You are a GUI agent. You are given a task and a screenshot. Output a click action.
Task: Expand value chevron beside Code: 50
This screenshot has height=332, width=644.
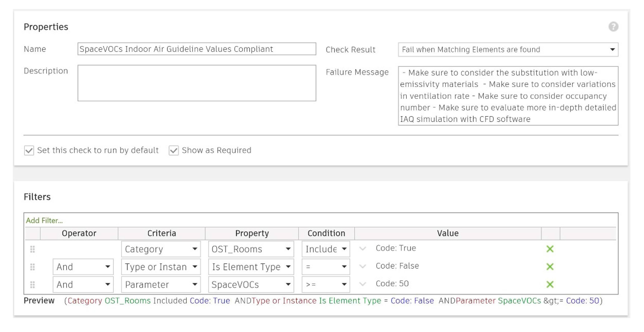(362, 284)
